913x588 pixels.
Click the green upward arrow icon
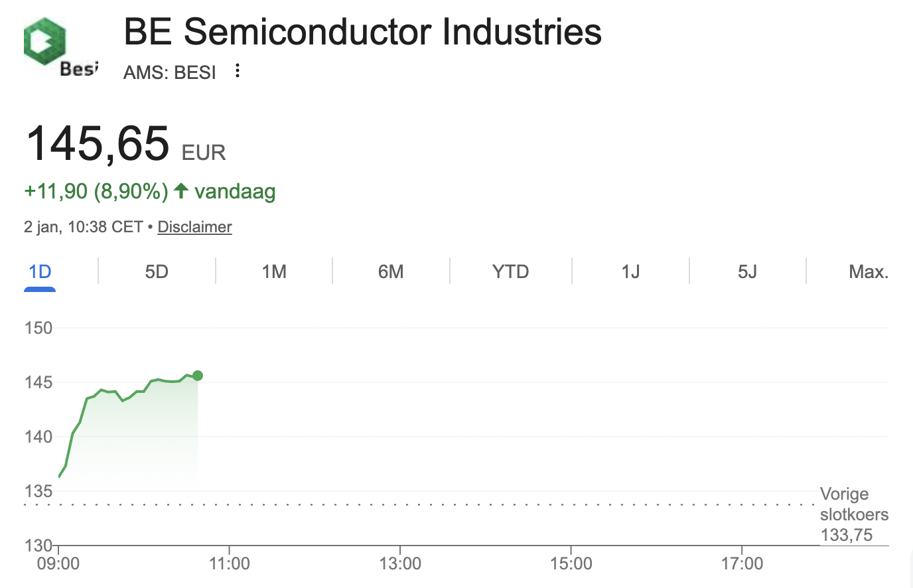181,191
